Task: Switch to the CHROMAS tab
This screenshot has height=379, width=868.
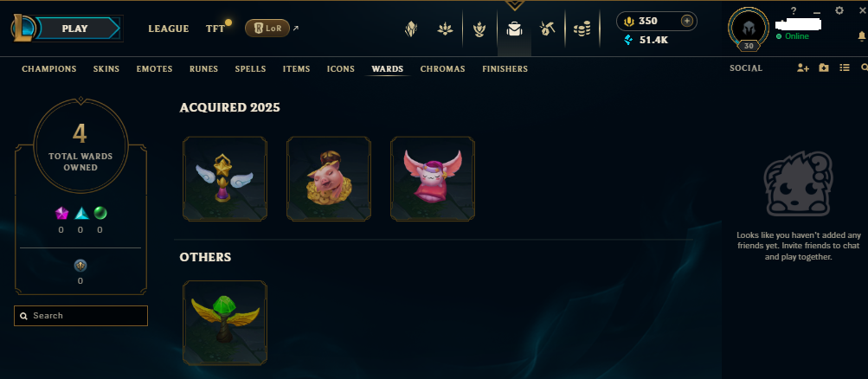Action: coord(442,69)
